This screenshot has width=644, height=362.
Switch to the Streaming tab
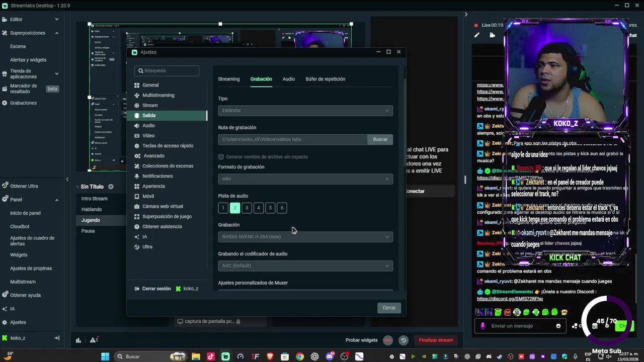(x=229, y=79)
